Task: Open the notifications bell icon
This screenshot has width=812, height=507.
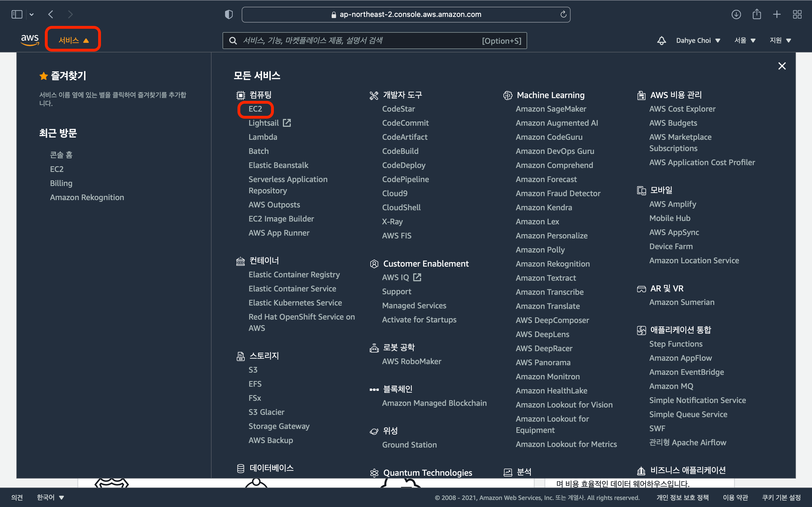Action: click(661, 41)
